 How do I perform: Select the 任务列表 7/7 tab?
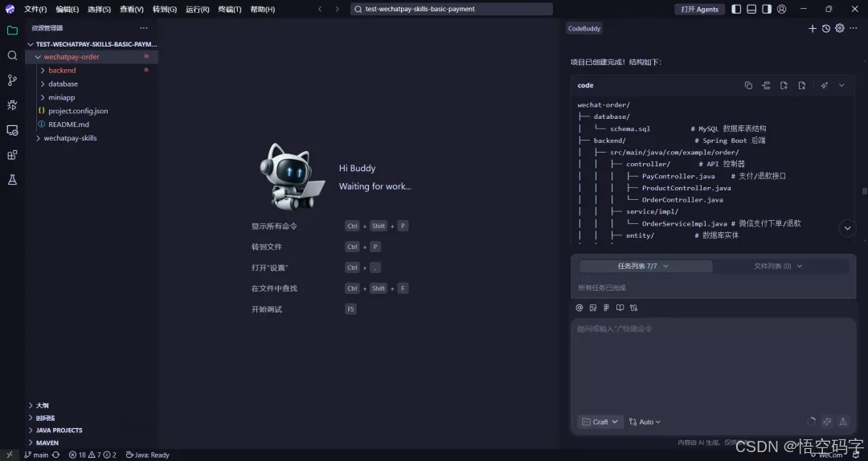pyautogui.click(x=645, y=266)
